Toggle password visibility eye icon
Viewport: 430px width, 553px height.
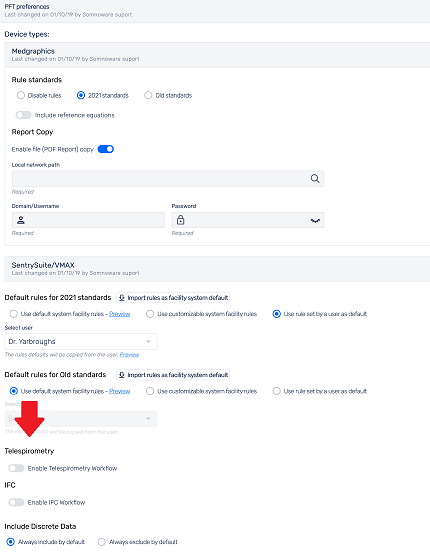315,221
